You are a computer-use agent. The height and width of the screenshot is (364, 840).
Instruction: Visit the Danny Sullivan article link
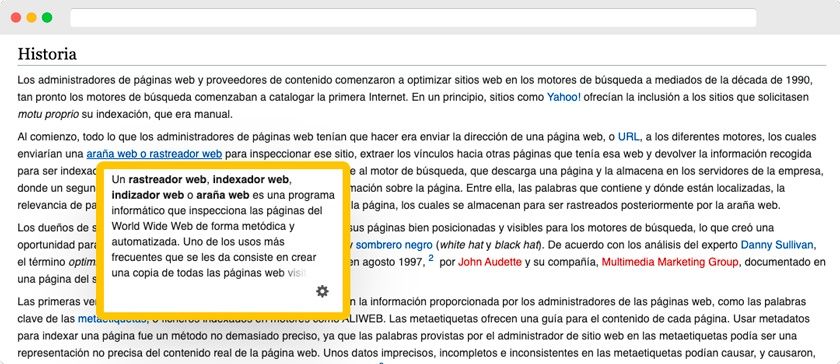click(x=777, y=245)
